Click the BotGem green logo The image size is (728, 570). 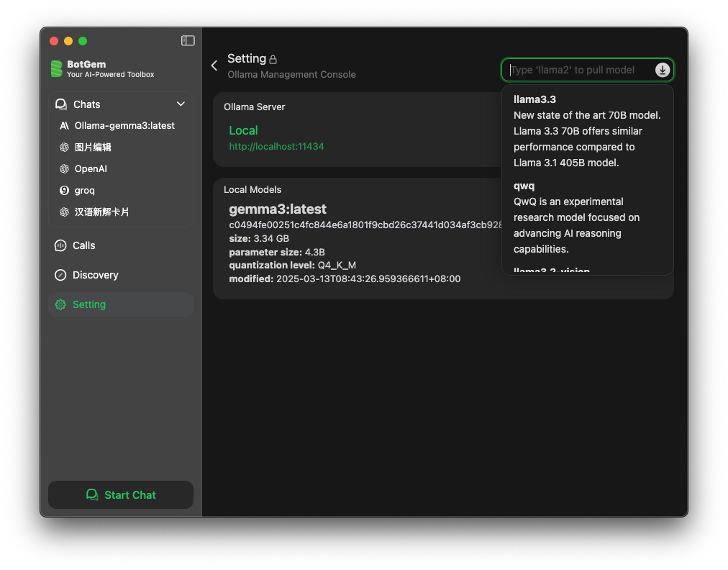click(57, 69)
